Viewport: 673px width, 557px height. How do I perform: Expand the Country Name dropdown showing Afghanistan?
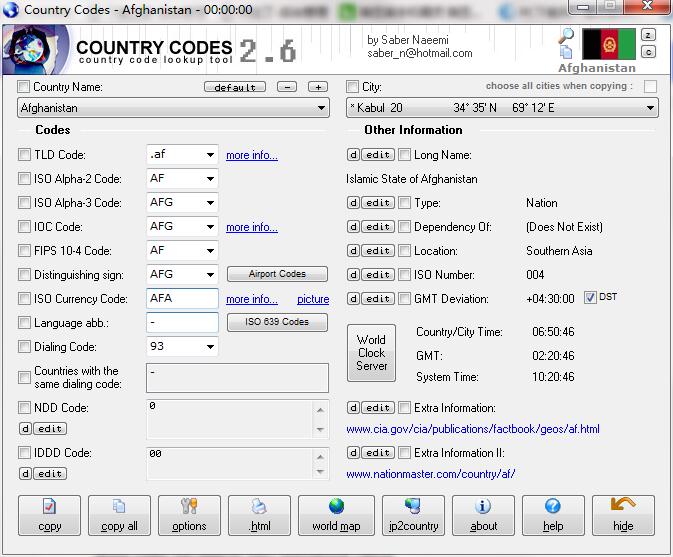point(321,108)
